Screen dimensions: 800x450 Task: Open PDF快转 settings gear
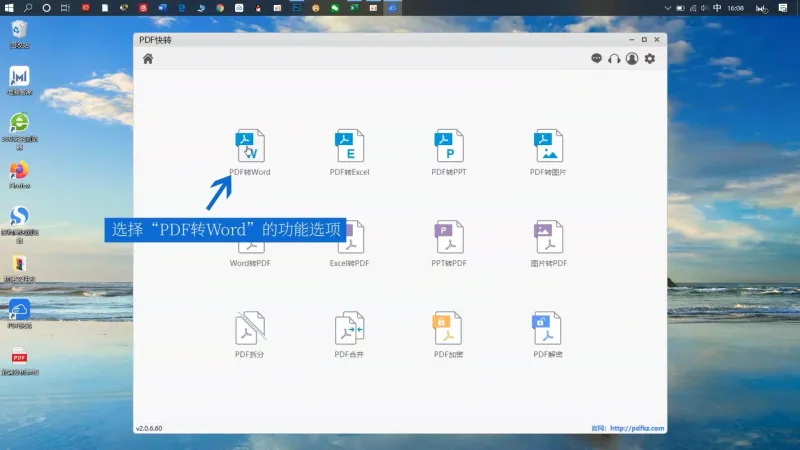649,59
